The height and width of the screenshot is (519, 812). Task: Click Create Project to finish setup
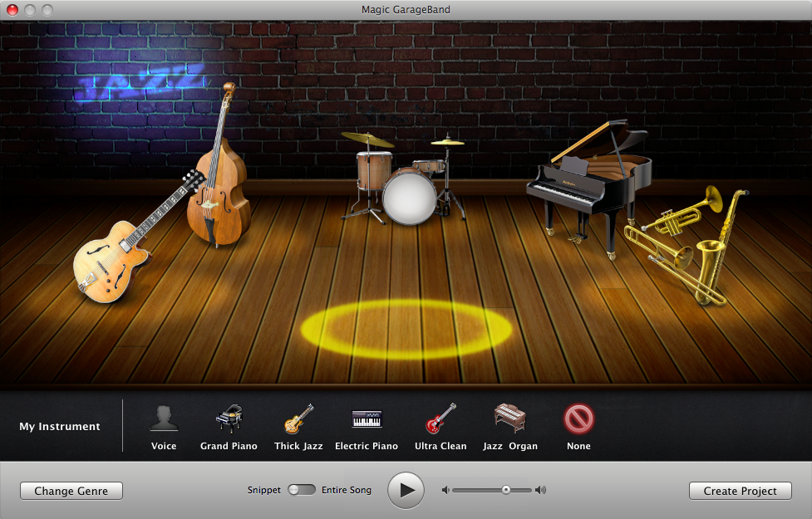click(x=739, y=490)
